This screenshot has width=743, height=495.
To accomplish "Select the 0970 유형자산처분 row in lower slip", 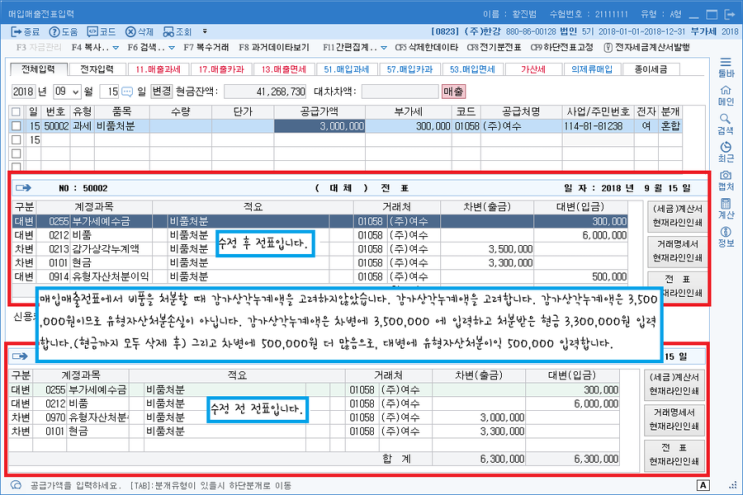I will point(314,417).
